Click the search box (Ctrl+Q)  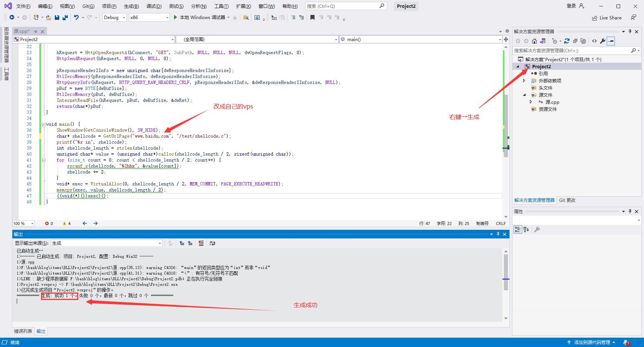coord(346,6)
